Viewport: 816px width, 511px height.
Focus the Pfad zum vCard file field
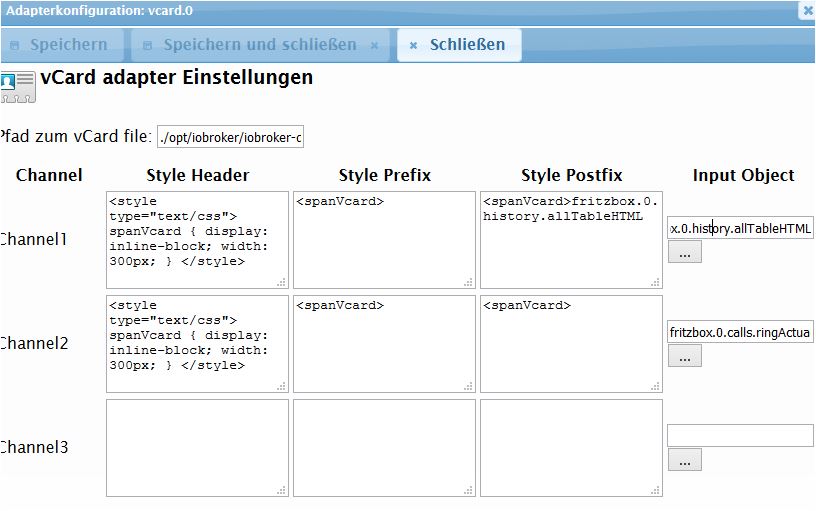coord(230,136)
